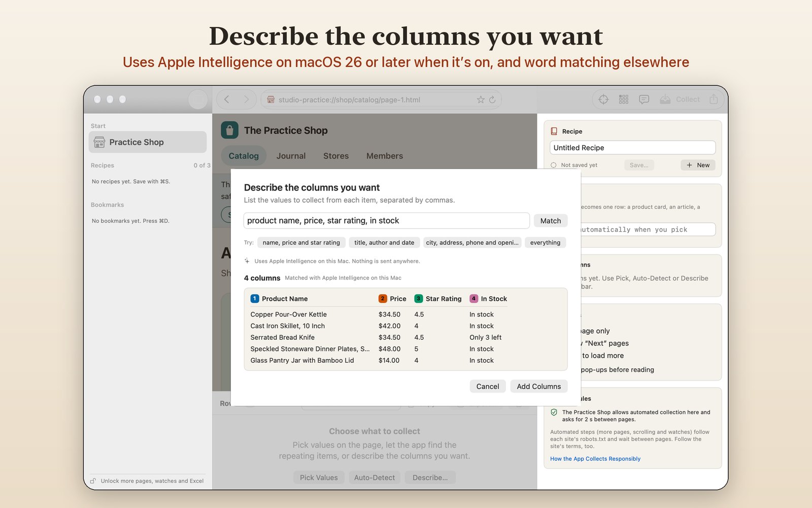Screen dimensions: 812x508
Task: Click the Add Columns button
Action: [x=539, y=386]
